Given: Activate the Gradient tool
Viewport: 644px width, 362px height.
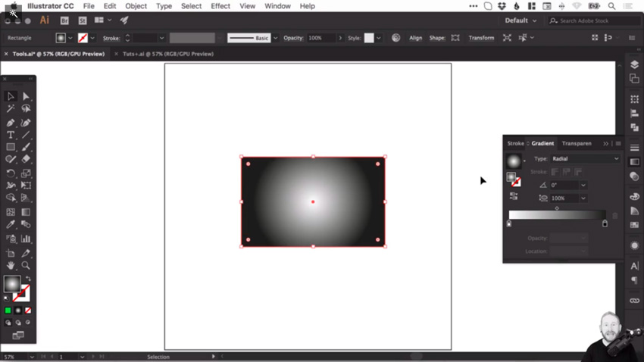Looking at the screenshot, I should pos(26,212).
